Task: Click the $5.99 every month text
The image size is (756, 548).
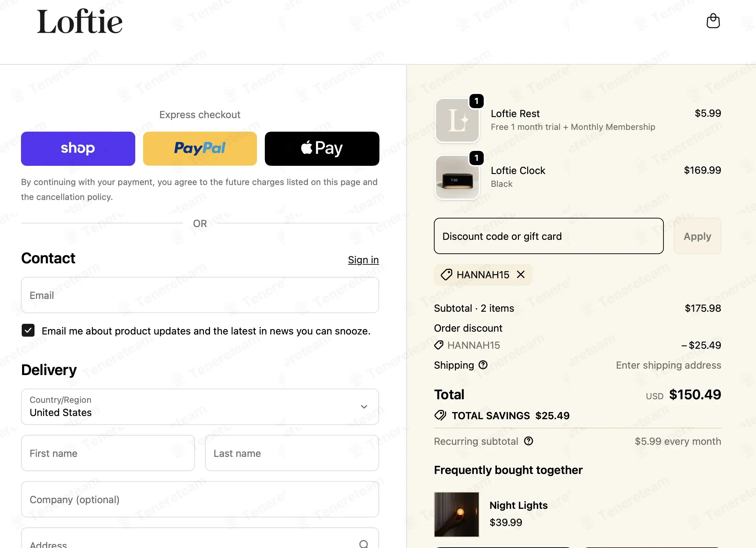Action: 678,441
